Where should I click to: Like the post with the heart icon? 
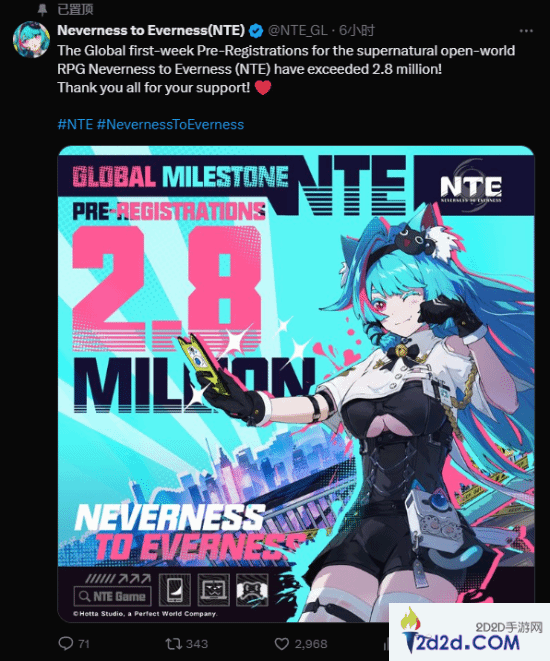(282, 644)
